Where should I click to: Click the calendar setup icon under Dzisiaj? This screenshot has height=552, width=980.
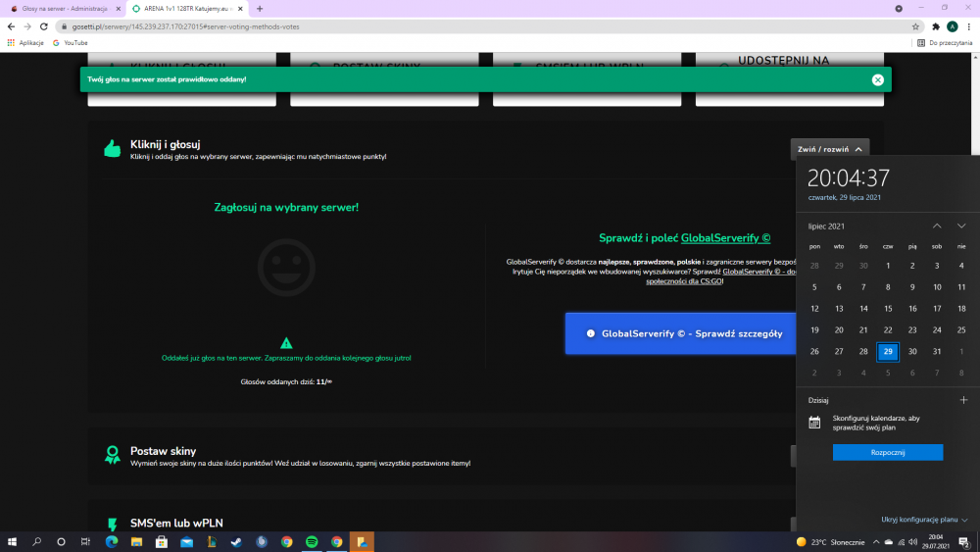pyautogui.click(x=814, y=423)
